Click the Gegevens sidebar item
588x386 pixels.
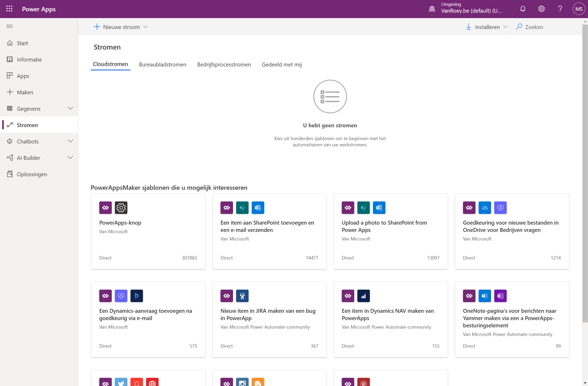tap(39, 108)
